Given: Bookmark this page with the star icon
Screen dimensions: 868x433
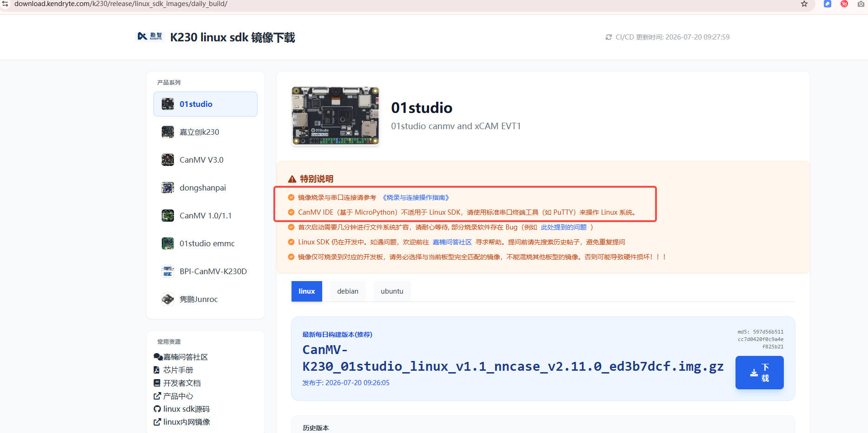Looking at the screenshot, I should click(804, 4).
